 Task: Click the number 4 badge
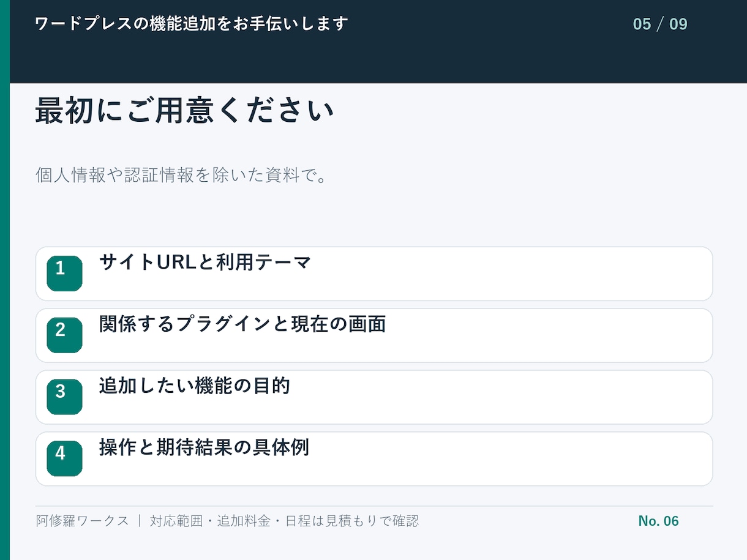[64, 459]
